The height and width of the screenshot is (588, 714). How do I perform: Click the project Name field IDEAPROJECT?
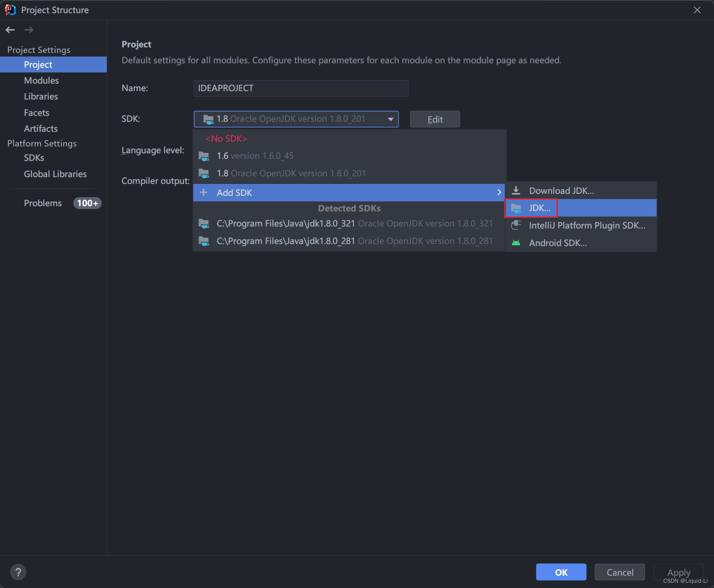coord(301,88)
